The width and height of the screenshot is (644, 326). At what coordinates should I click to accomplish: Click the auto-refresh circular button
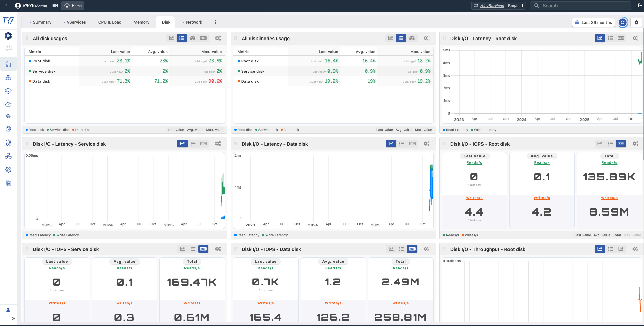pyautogui.click(x=623, y=22)
